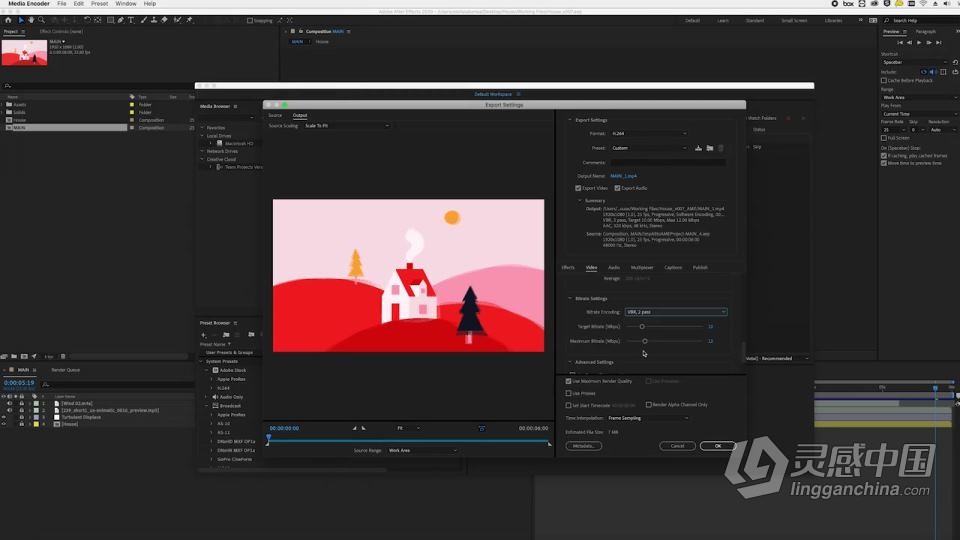
Task: Open the Preset menu in menu bar
Action: click(x=99, y=4)
